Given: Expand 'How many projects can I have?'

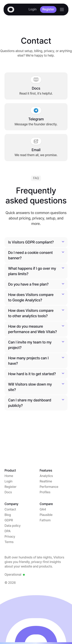Looking at the screenshot, I should [x=36, y=361].
